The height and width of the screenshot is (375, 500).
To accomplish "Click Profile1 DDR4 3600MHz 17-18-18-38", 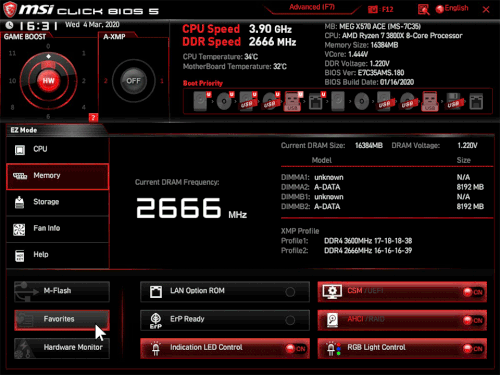I will (347, 241).
